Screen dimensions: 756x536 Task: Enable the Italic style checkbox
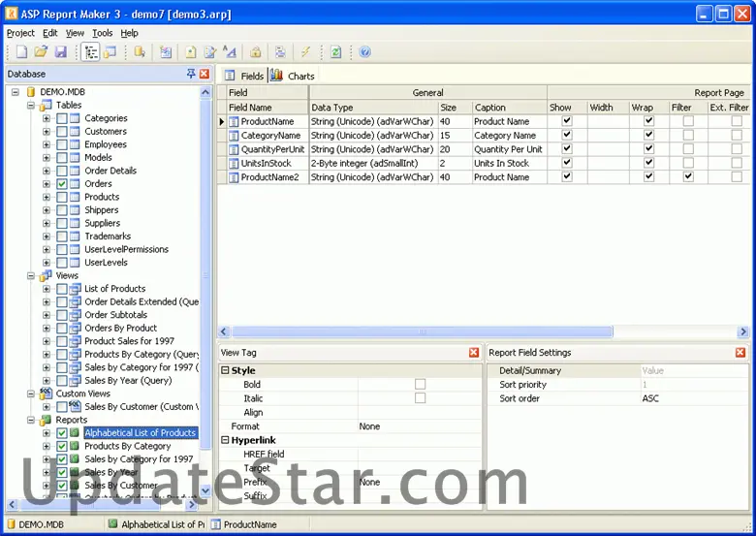pos(421,398)
